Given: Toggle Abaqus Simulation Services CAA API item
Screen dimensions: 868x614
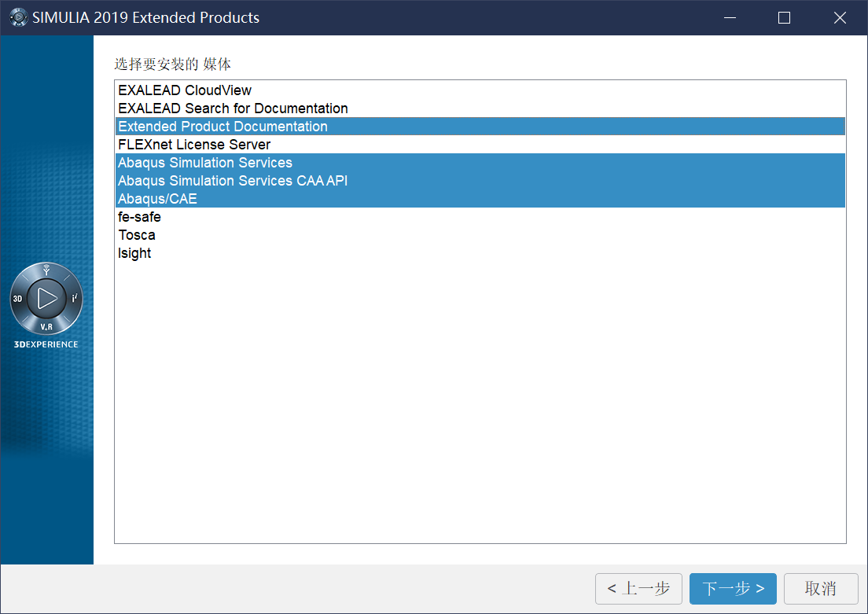Looking at the screenshot, I should (233, 181).
